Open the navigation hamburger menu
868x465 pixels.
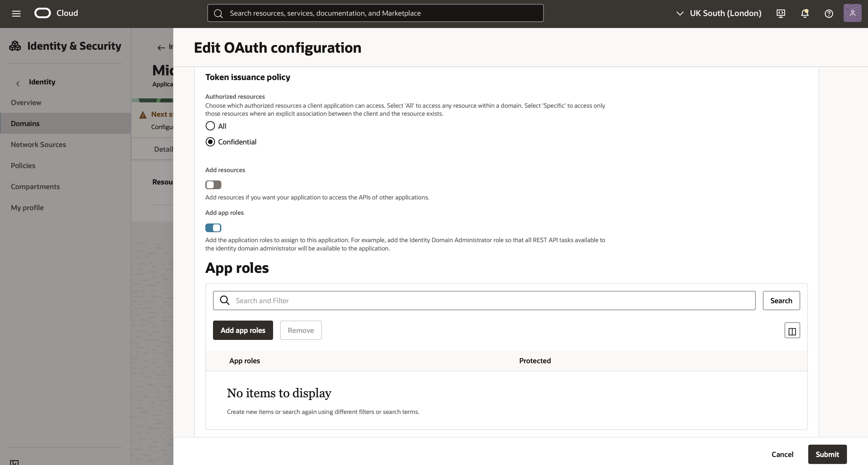(x=16, y=13)
